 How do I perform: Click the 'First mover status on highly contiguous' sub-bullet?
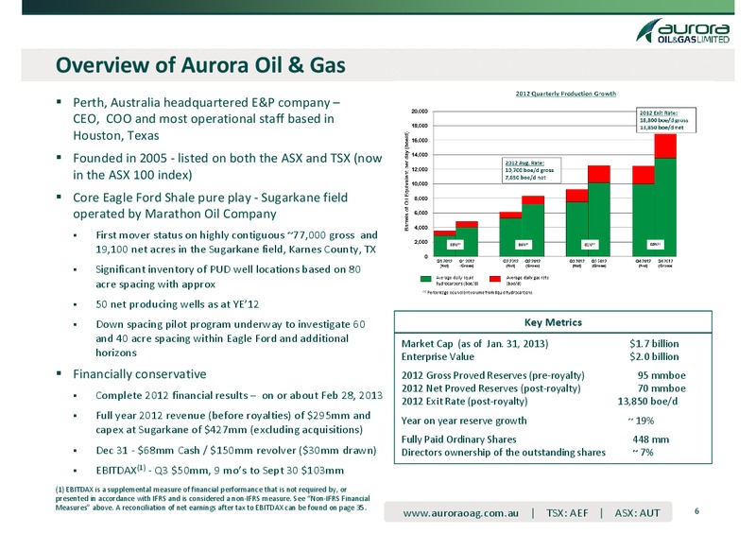(237, 242)
